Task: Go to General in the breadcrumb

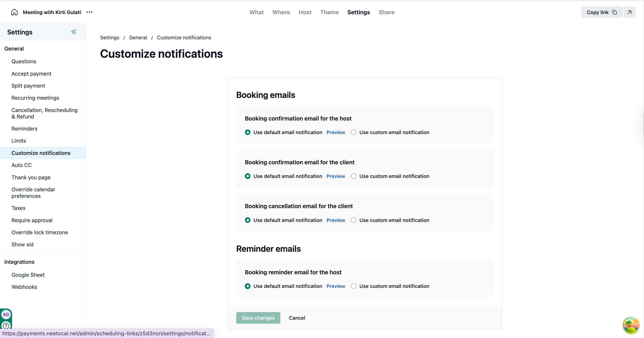Action: click(x=138, y=38)
